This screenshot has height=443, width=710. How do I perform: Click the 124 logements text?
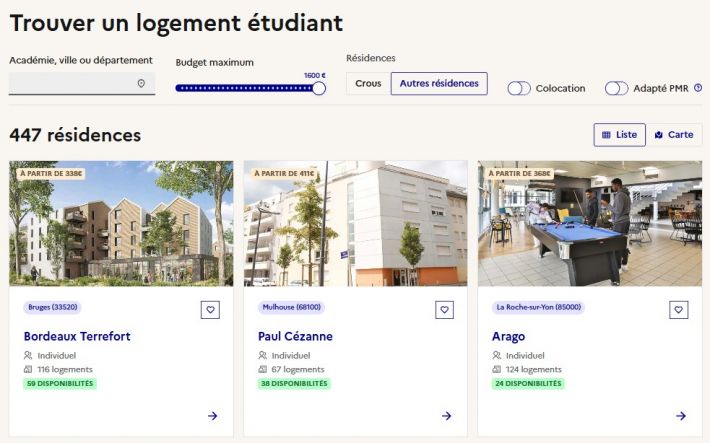click(x=533, y=370)
